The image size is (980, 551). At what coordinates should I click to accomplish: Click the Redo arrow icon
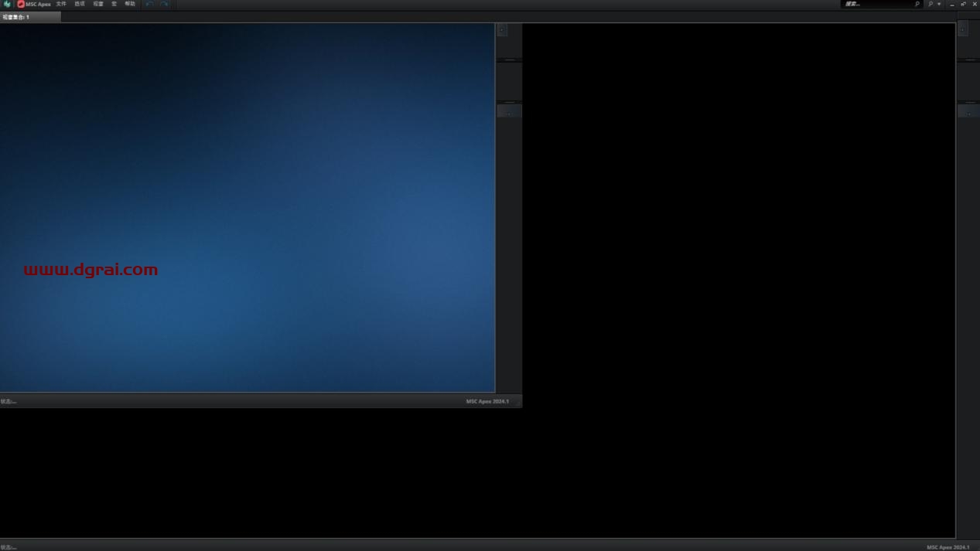164,4
